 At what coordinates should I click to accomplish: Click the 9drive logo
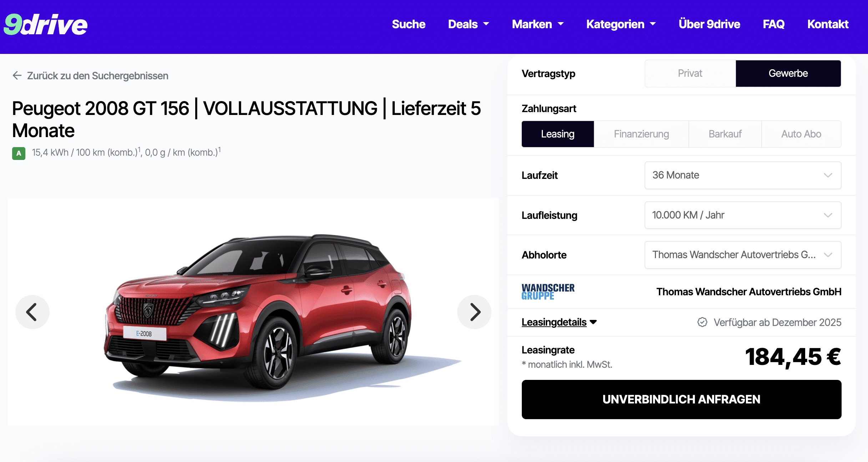(x=45, y=24)
